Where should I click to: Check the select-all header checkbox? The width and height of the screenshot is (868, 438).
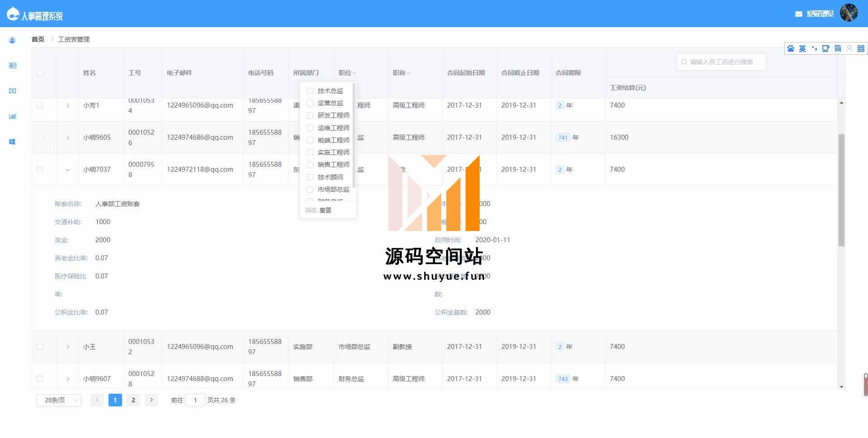[x=40, y=73]
